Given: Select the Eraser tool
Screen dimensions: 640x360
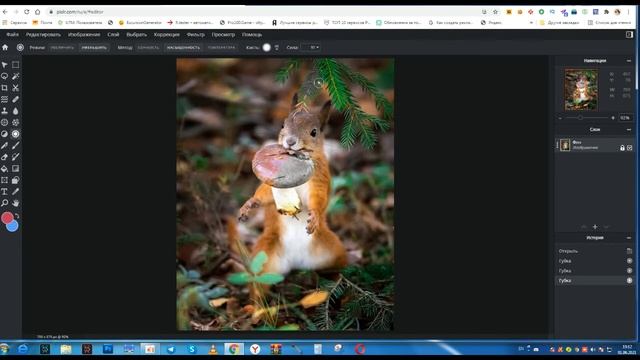Looking at the screenshot, I should pyautogui.click(x=4, y=157).
